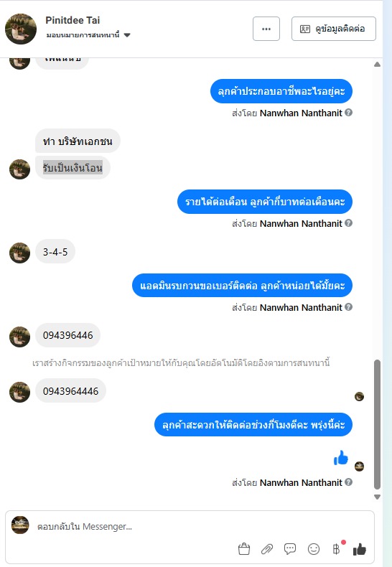The image size is (392, 567).
Task: Send a thumbs-up like in the composer
Action: (360, 549)
